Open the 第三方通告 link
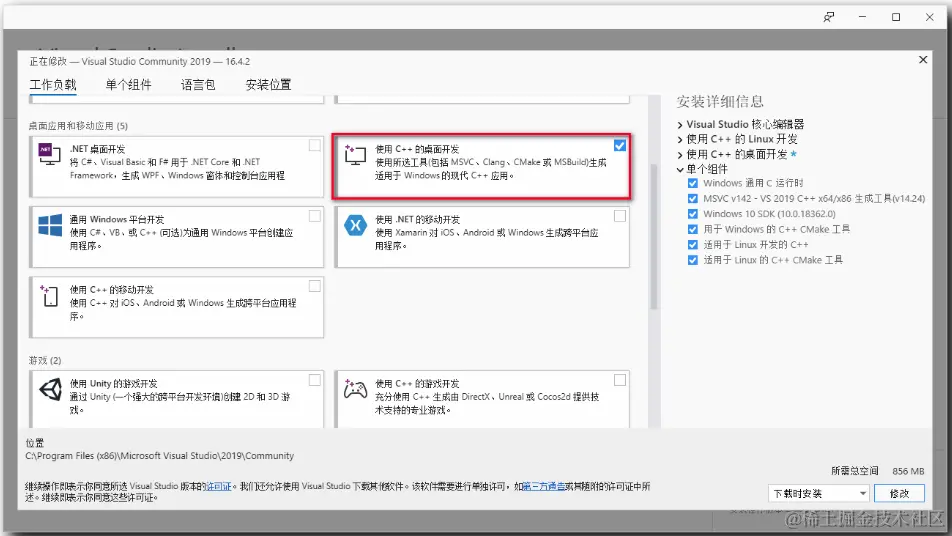 543,486
